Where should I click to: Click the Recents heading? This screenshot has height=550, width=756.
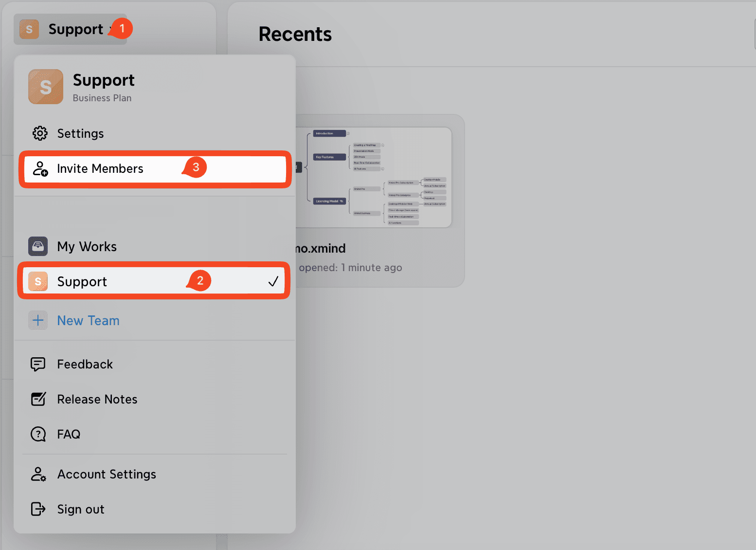pos(295,34)
